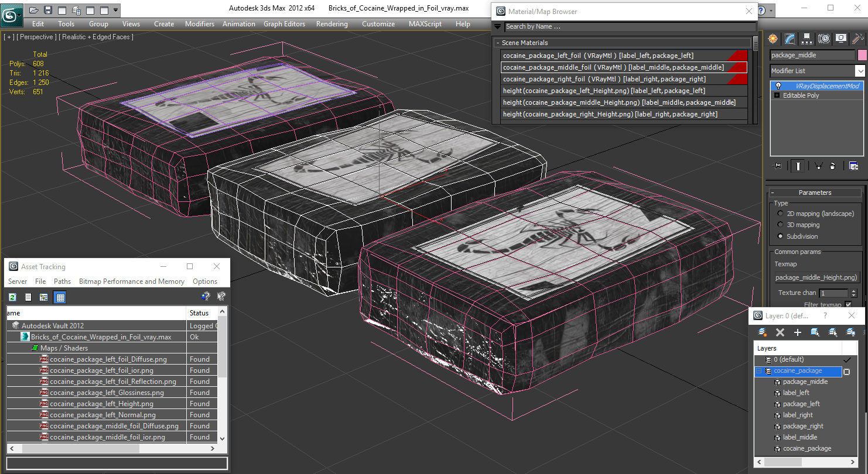
Task: Select 2D mapping (landscape) radio button
Action: point(780,214)
